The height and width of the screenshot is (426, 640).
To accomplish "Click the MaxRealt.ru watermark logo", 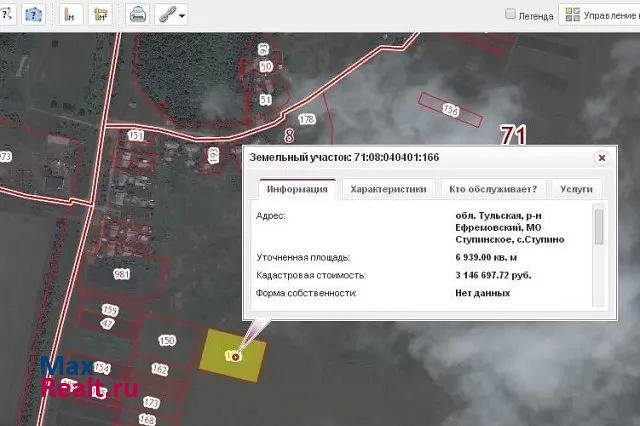I will (x=88, y=377).
